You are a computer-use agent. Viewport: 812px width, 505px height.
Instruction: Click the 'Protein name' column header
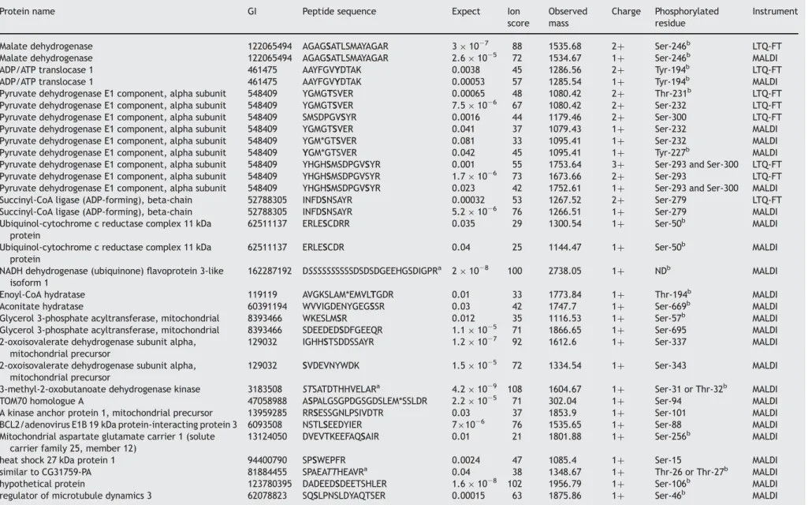pos(27,11)
